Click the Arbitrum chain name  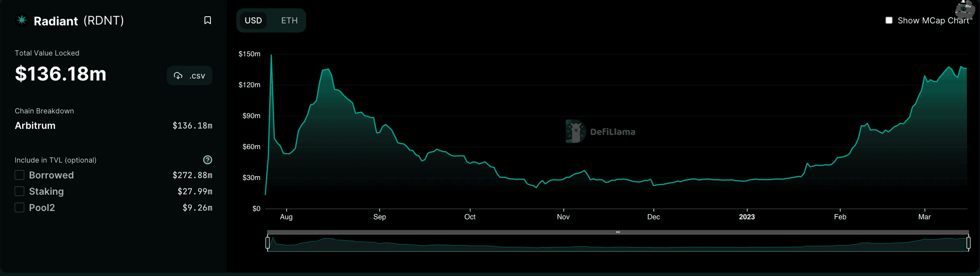[x=35, y=126]
